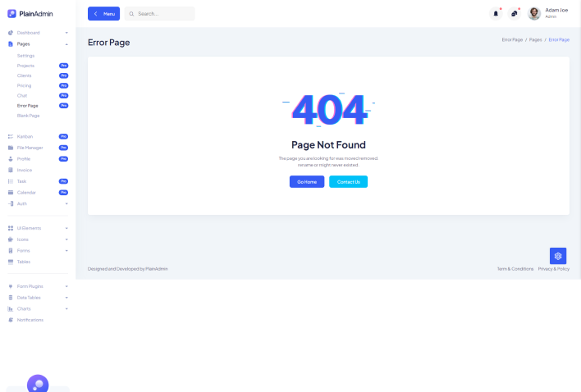This screenshot has height=392, width=581.
Task: Open the chat messages icon in header
Action: pyautogui.click(x=514, y=13)
